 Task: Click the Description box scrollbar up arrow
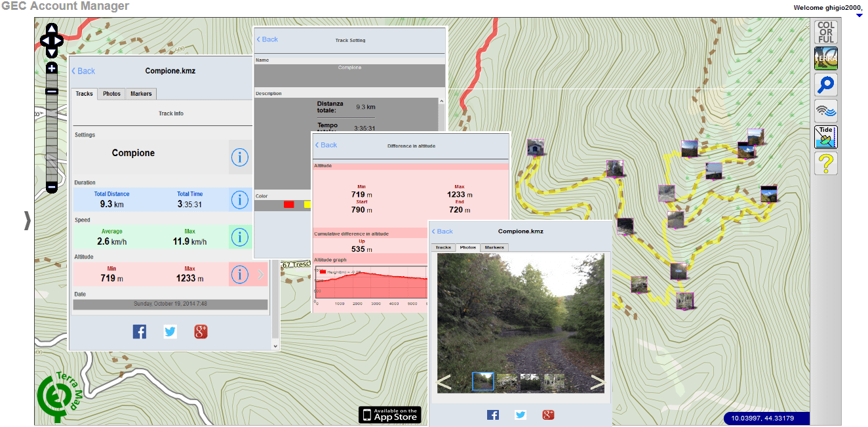441,102
